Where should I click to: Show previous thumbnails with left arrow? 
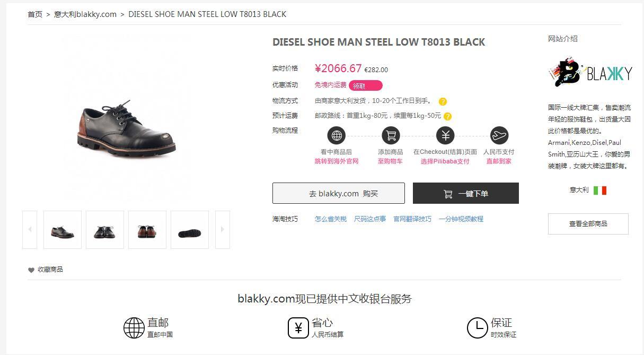[30, 230]
